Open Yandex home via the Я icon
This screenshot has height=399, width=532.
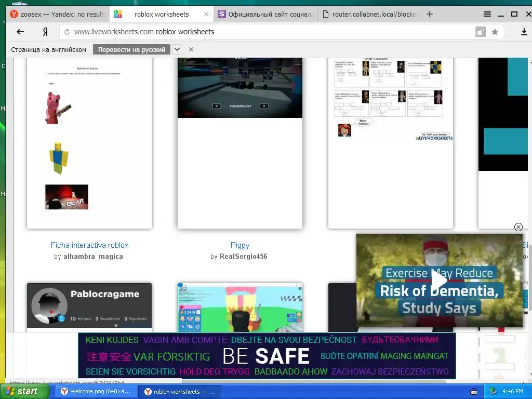click(x=45, y=32)
